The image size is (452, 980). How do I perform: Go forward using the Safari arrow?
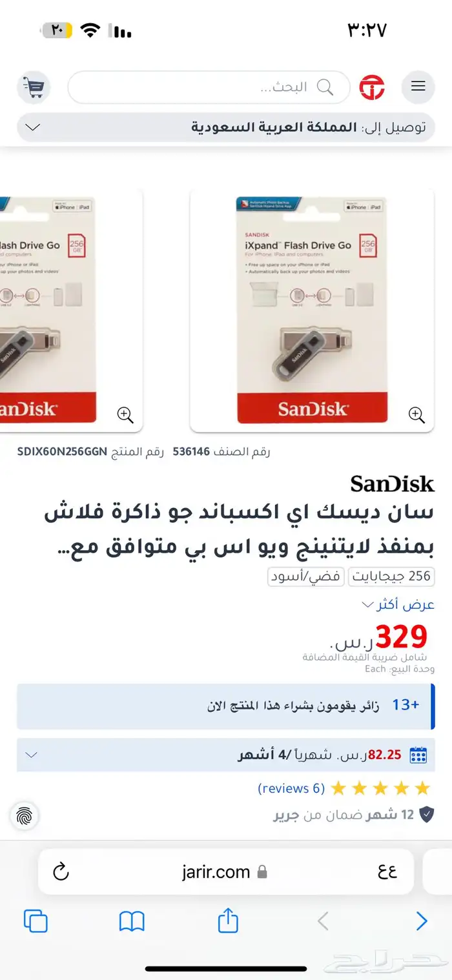pyautogui.click(x=422, y=921)
